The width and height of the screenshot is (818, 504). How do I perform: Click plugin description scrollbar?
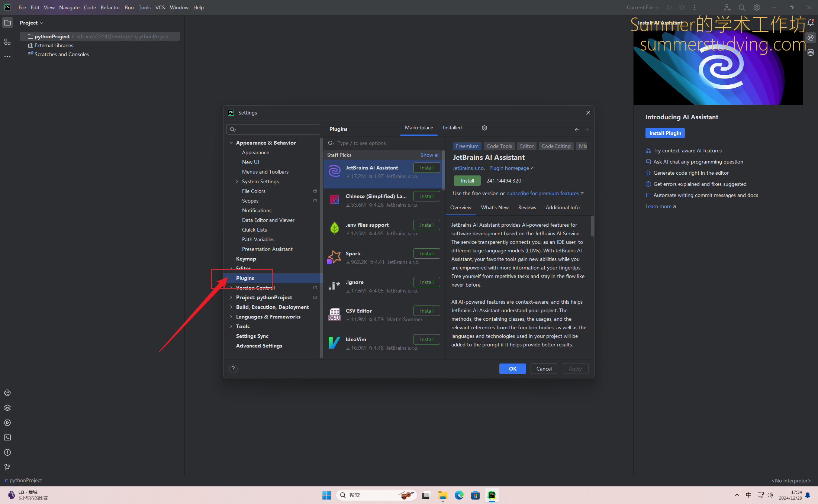(x=592, y=226)
